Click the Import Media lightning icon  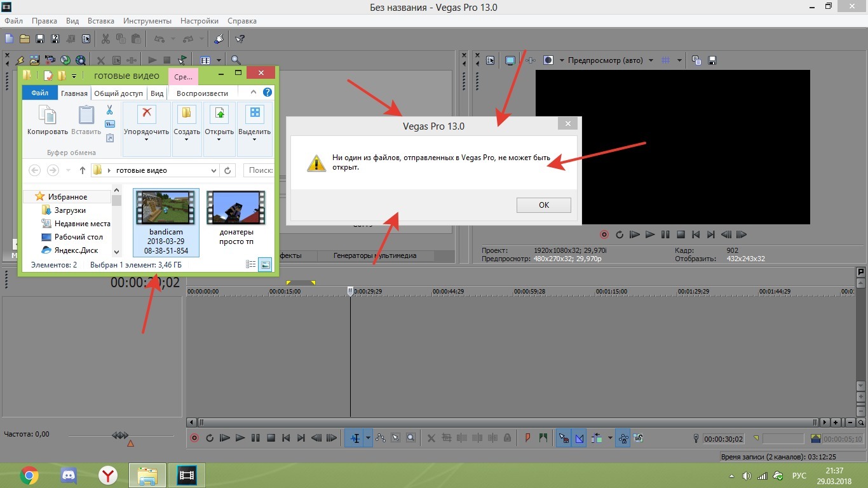(x=20, y=60)
